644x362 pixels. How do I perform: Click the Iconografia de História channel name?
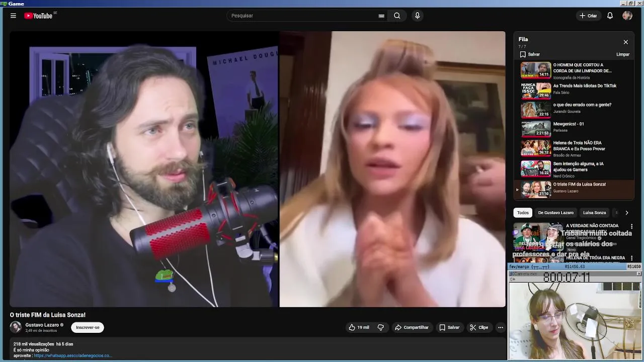(571, 77)
